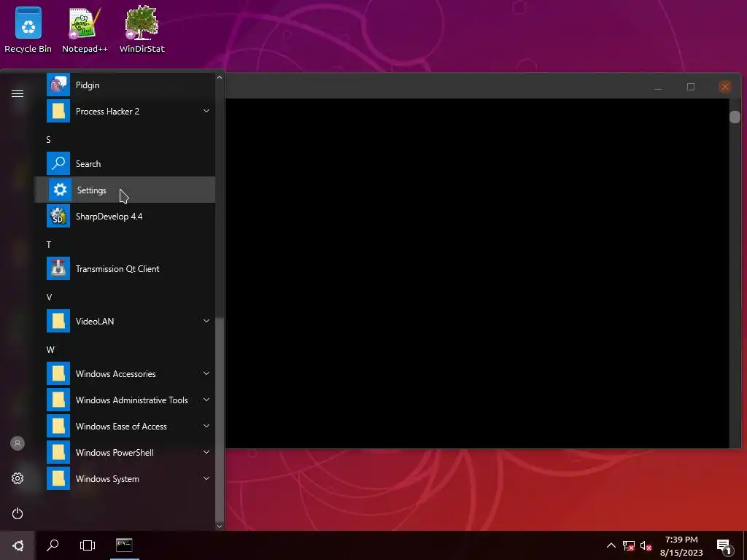Open Transmission Qt Client
The width and height of the screenshot is (747, 560).
point(124,269)
